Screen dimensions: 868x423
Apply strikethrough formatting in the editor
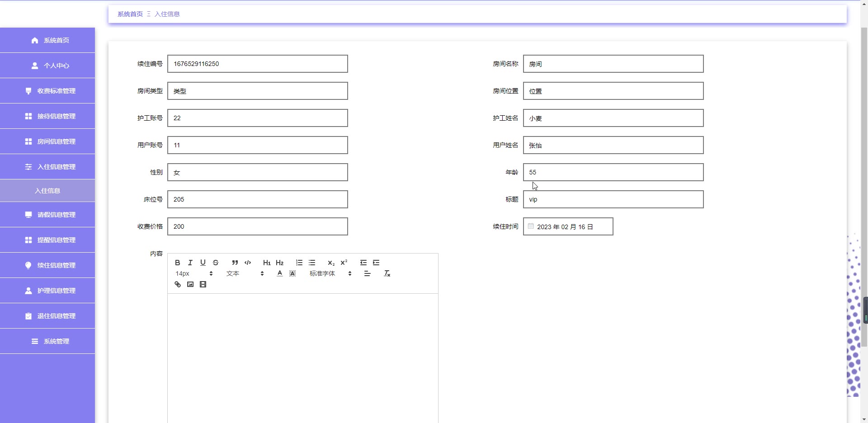click(216, 263)
